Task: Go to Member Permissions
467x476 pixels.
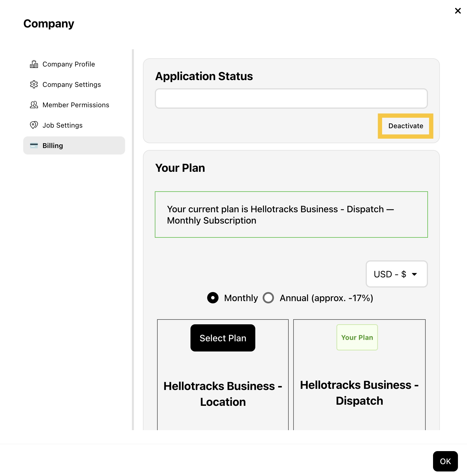Action: pyautogui.click(x=74, y=105)
